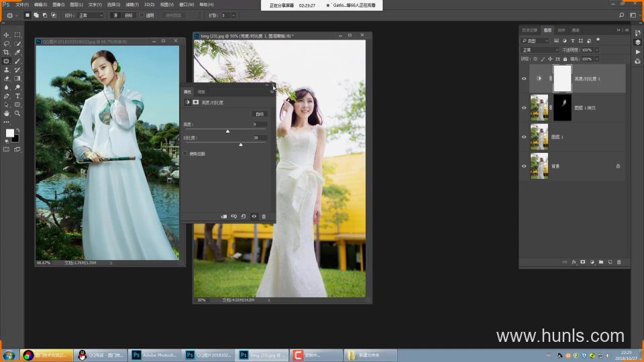
Task: Open the layer filter type dropdown
Action: (x=535, y=41)
